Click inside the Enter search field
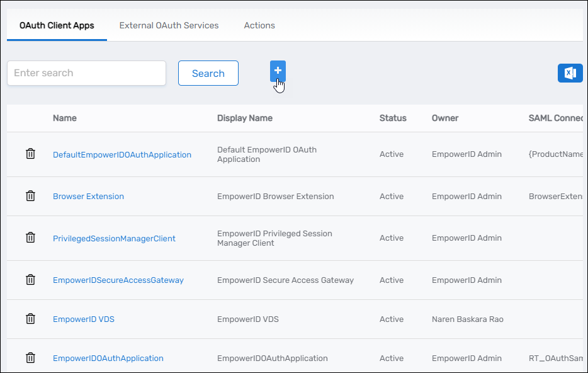588x373 pixels. [86, 73]
